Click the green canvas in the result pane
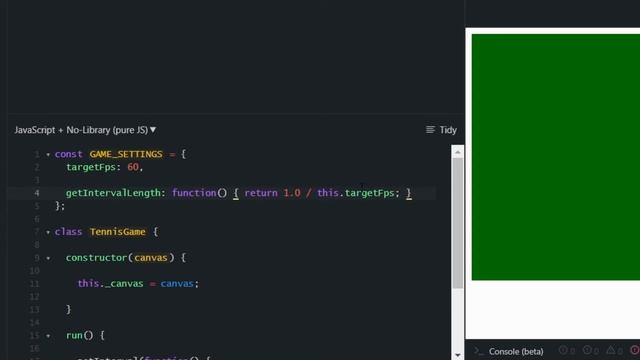Viewport: 640px width, 360px height. (556, 157)
